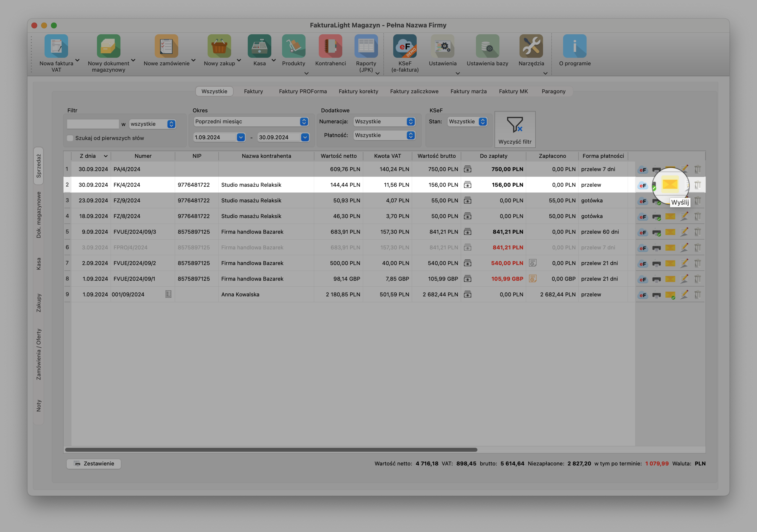
Task: Expand the Nowa faktura VAT dropdown arrow
Action: [x=78, y=60]
